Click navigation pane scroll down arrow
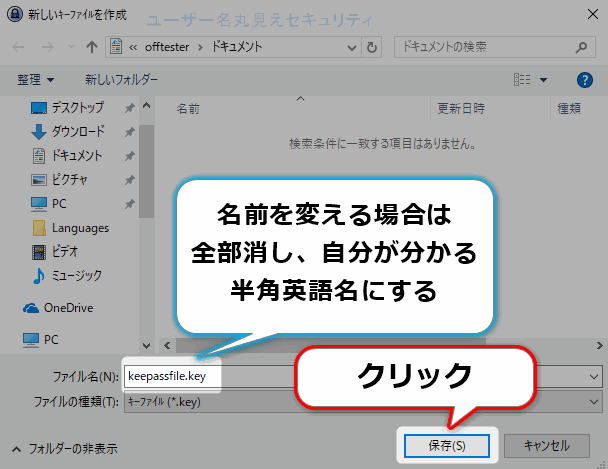608x469 pixels. coord(146,345)
